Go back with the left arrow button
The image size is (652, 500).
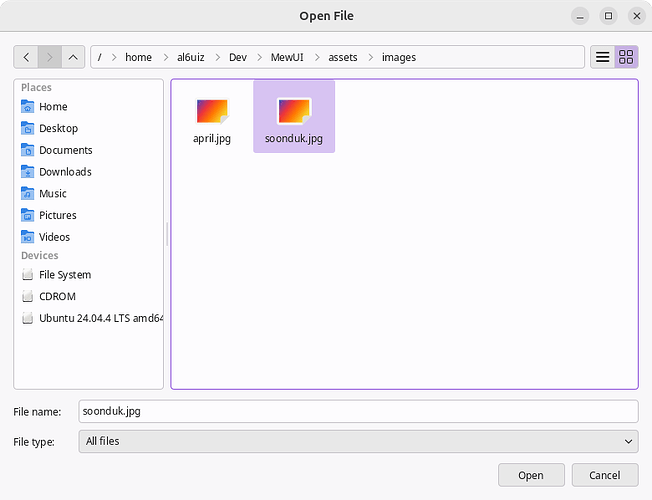[x=26, y=57]
